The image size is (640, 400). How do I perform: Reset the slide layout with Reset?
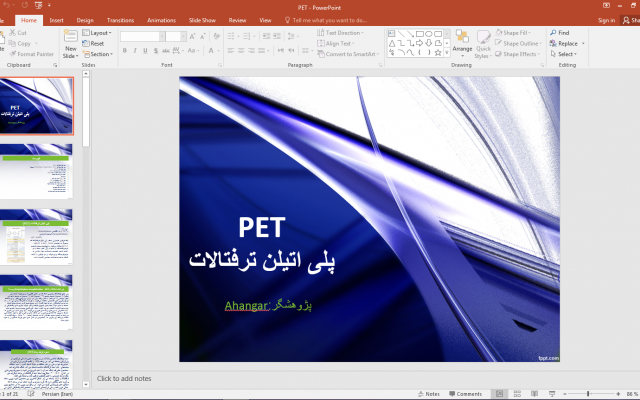point(95,43)
